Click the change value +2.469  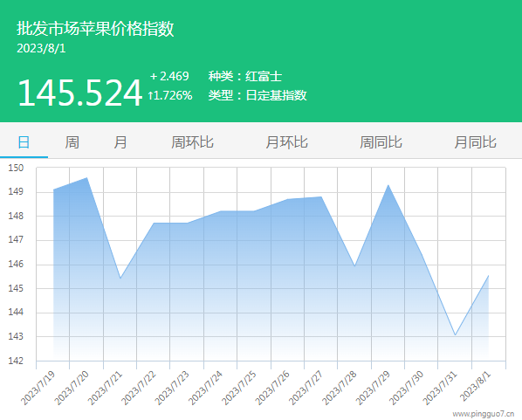tap(169, 76)
